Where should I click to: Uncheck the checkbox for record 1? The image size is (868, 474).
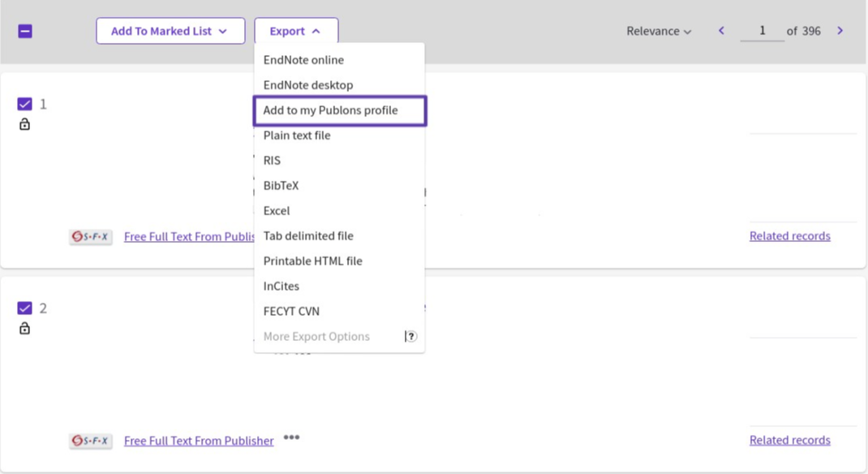click(24, 104)
